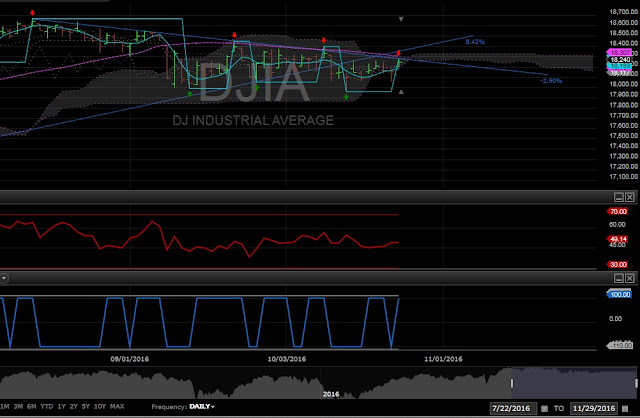640x418 pixels.
Task: Minimize the RSI indicator panel
Action: pos(619,198)
